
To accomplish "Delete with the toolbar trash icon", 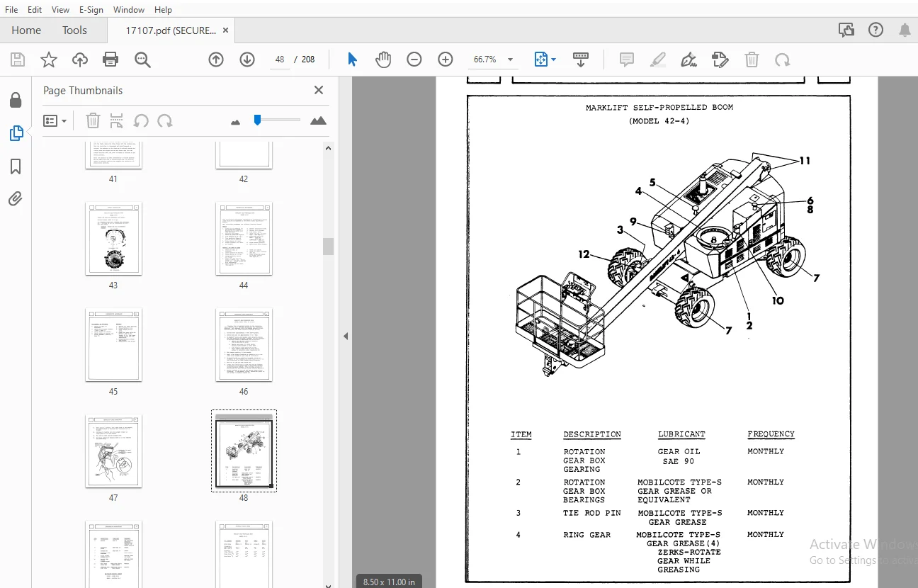I will (x=752, y=60).
